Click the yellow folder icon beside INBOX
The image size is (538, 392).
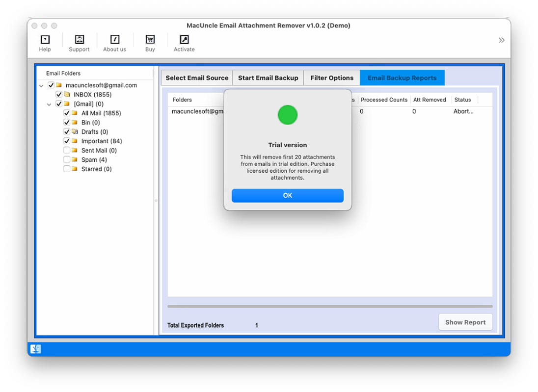[x=67, y=94]
